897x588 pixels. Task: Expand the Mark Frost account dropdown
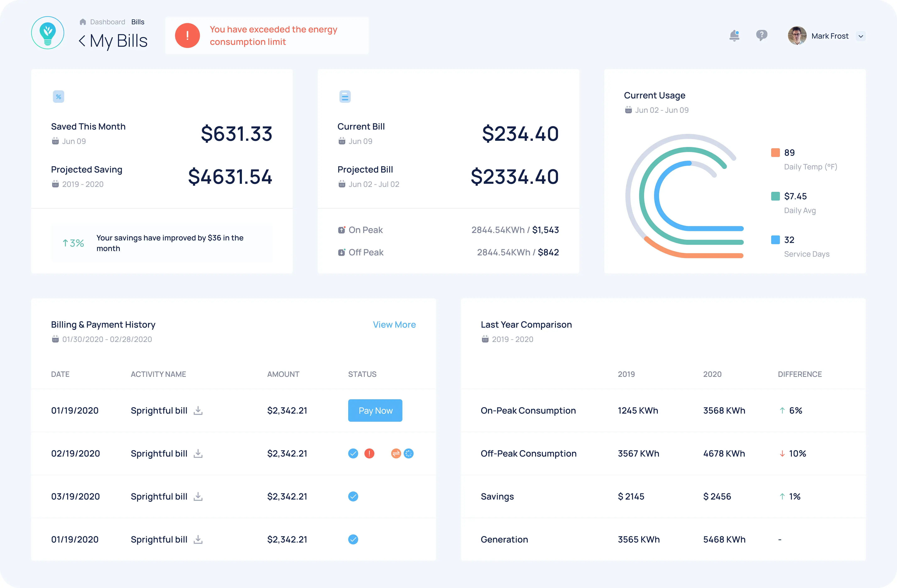(x=861, y=36)
